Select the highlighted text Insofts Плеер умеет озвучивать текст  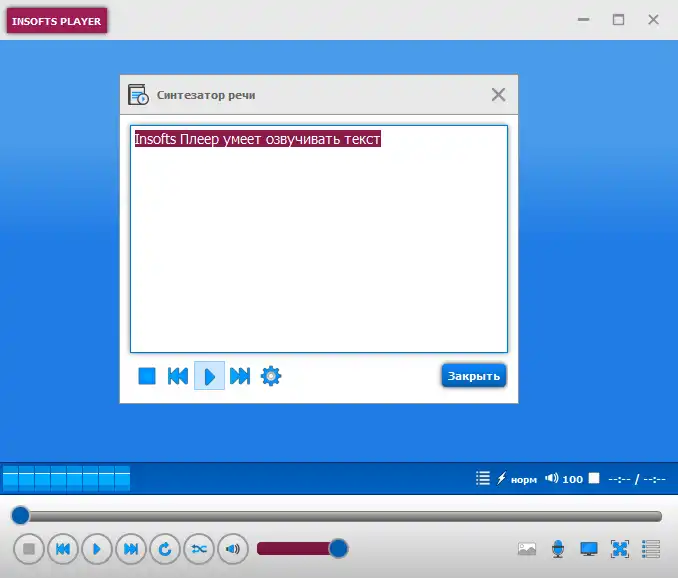pyautogui.click(x=258, y=139)
